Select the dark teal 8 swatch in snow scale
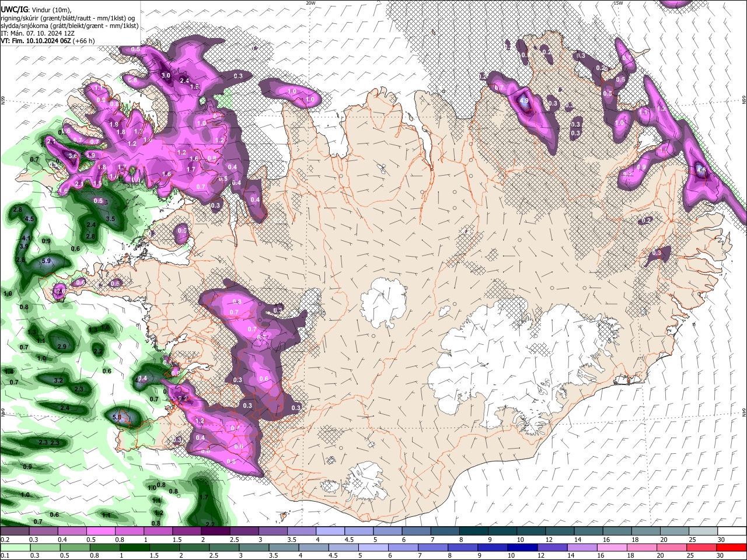Screen dimensions: 747x560 click(x=473, y=531)
